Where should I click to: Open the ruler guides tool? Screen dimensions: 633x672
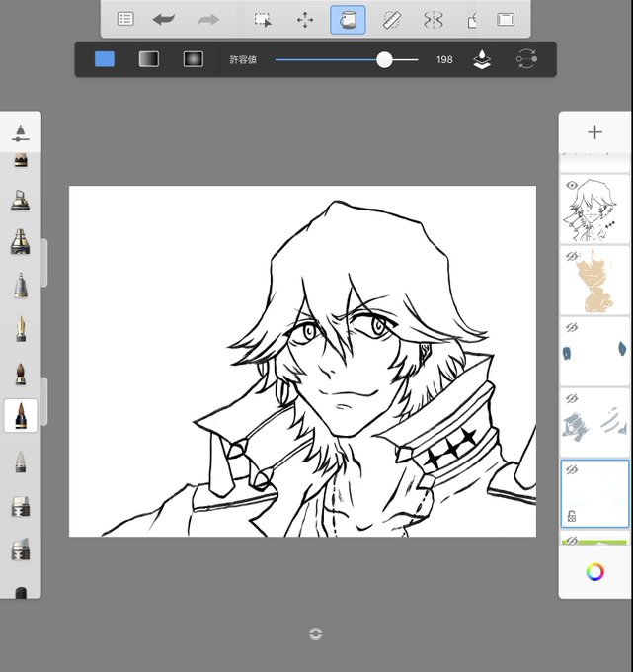coord(391,20)
